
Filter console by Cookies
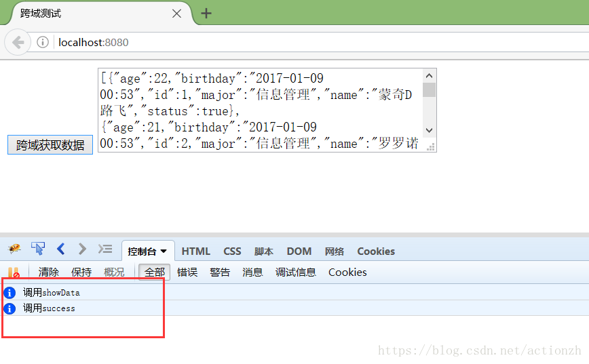coord(347,272)
